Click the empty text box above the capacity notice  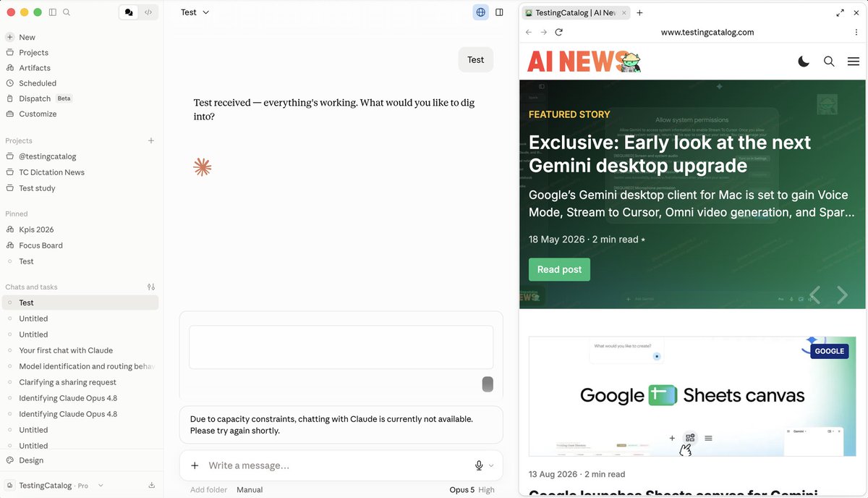[341, 347]
